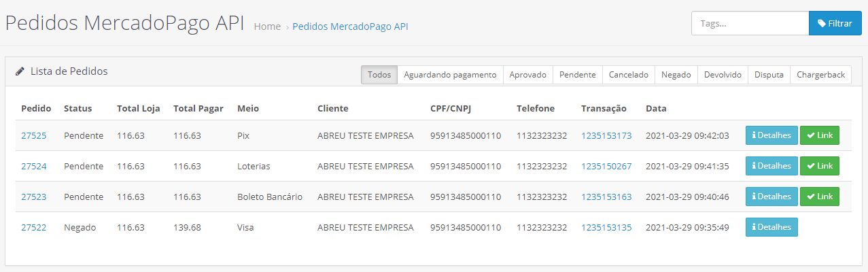Click the green Link button for order 27525

(819, 135)
